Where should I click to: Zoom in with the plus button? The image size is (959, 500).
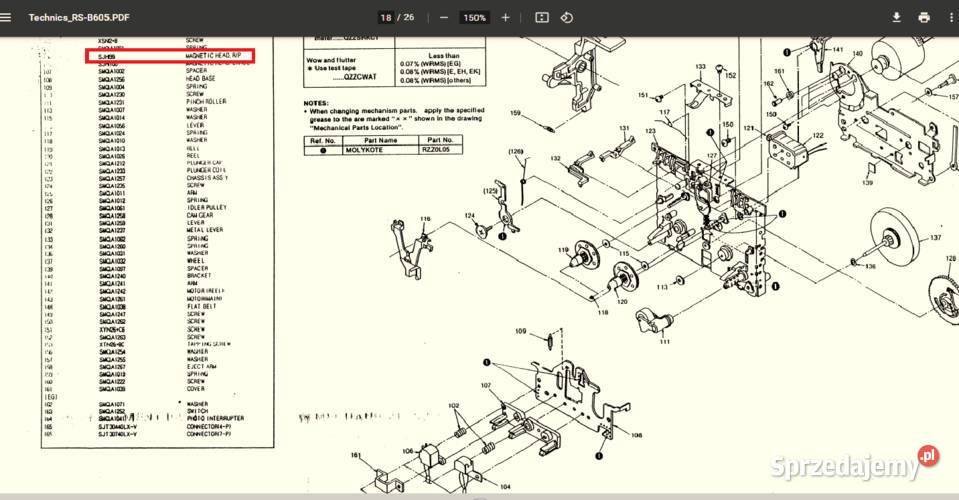pyautogui.click(x=505, y=18)
